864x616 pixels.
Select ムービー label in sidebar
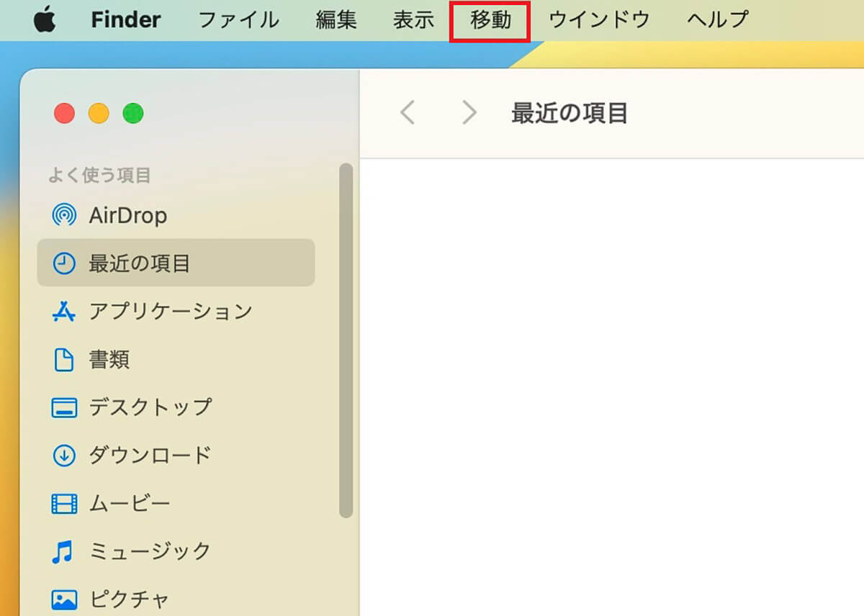pos(130,503)
